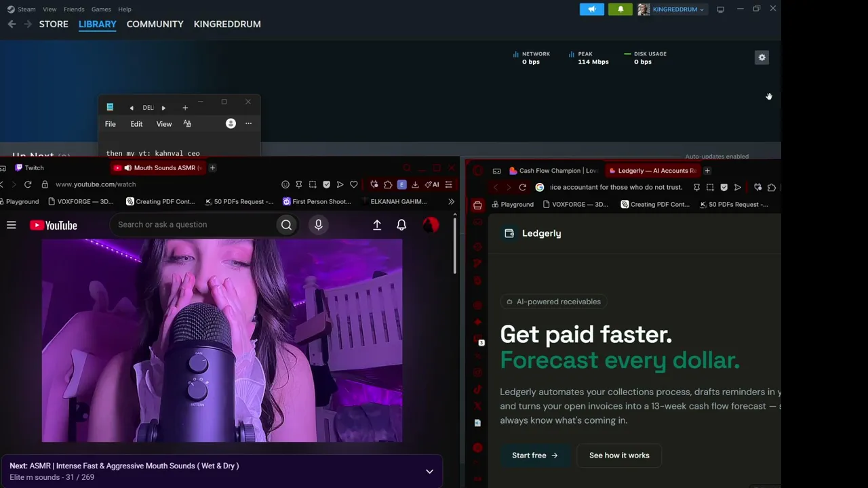Switch to Steam COMMUNITY tab
This screenshot has width=868, height=488.
[x=155, y=24]
